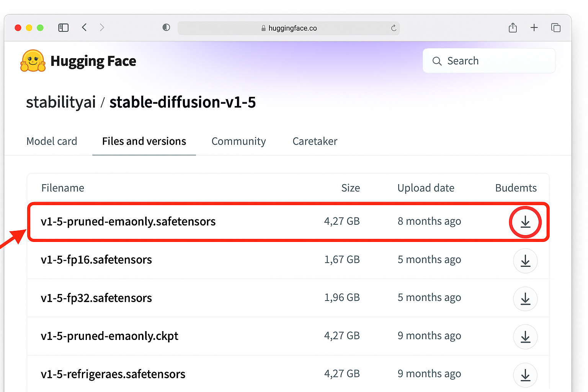Click the Search input field

(x=489, y=61)
